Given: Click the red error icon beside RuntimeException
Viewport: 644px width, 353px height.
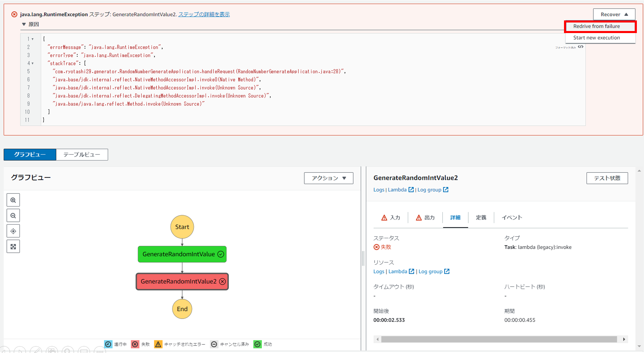Looking at the screenshot, I should coord(14,14).
